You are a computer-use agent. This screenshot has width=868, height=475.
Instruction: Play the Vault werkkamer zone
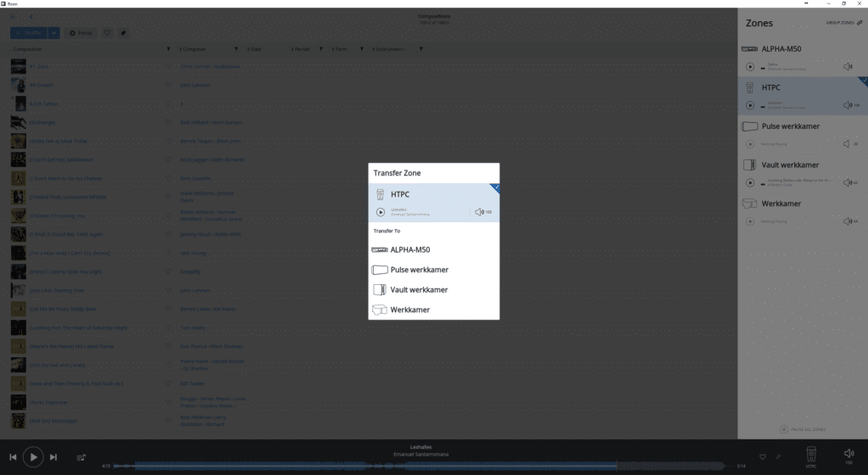coord(749,182)
